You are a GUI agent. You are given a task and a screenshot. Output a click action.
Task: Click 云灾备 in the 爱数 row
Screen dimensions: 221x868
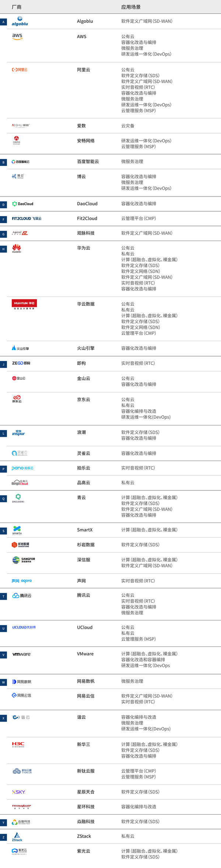(x=128, y=126)
